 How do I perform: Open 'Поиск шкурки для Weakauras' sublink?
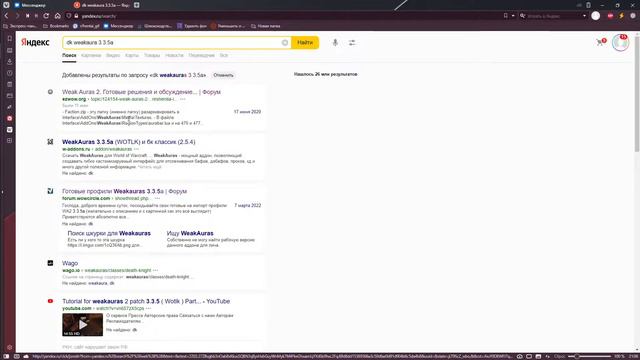(x=109, y=233)
